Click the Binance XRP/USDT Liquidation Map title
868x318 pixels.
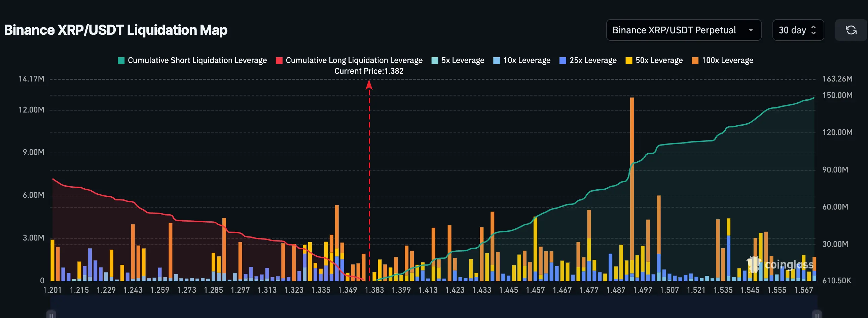click(116, 30)
